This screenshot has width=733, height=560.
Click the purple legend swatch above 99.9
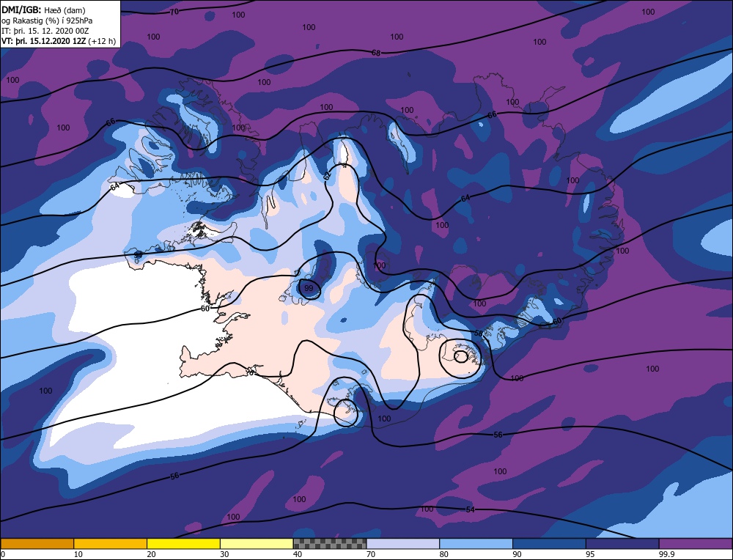(x=696, y=543)
